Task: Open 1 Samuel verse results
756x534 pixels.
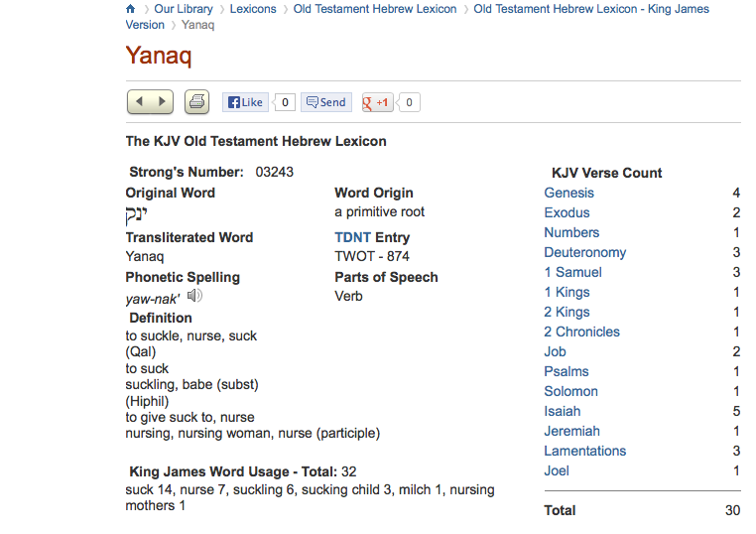Action: 572,272
